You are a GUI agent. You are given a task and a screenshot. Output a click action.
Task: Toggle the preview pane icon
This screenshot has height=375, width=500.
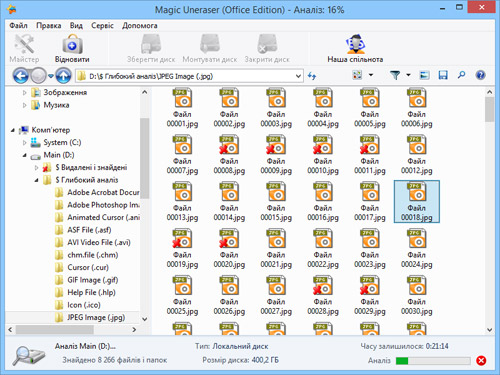click(424, 75)
